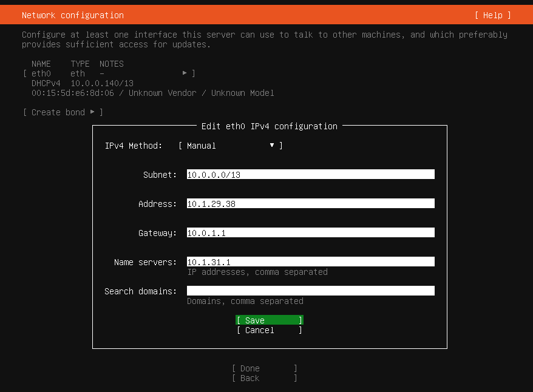Save the eth0 IPv4 configuration
This screenshot has height=392, width=533.
[x=269, y=320]
